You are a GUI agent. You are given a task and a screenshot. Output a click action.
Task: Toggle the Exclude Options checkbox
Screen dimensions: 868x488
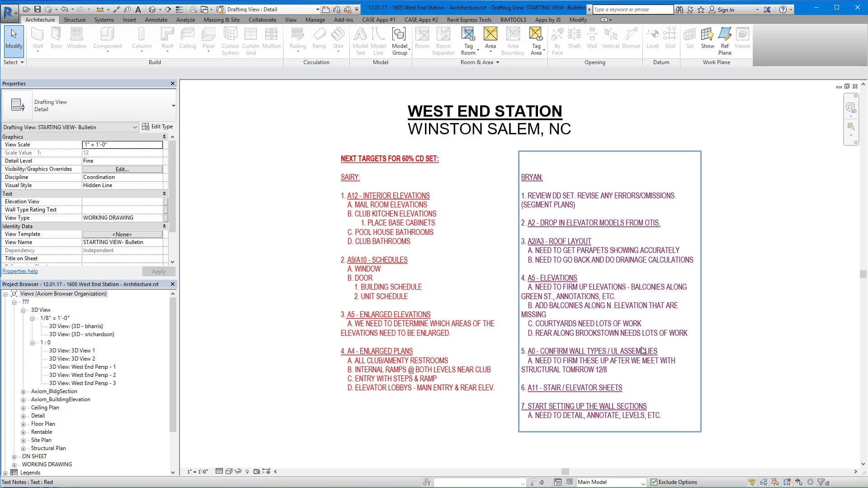tap(654, 482)
